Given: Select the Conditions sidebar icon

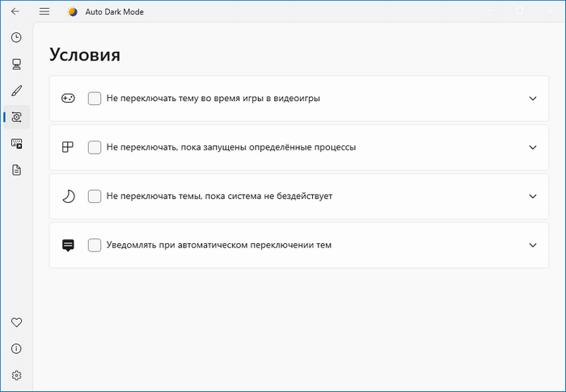Looking at the screenshot, I should 17,117.
